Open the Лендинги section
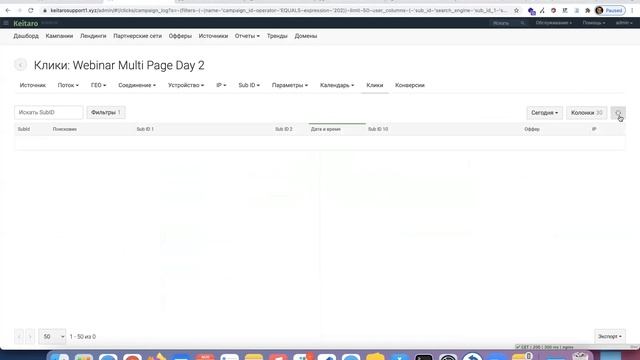This screenshot has height=360, width=640. pyautogui.click(x=93, y=36)
